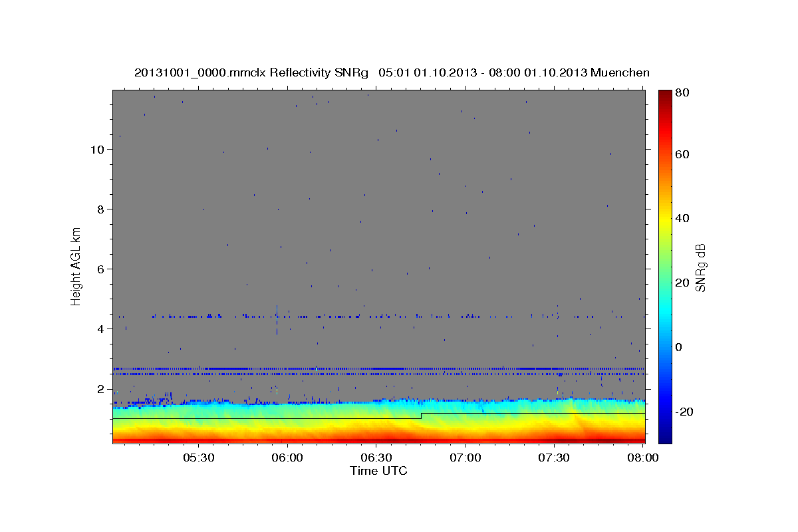Click the 06:00 time axis label
This screenshot has height=532, width=798.
pos(287,458)
